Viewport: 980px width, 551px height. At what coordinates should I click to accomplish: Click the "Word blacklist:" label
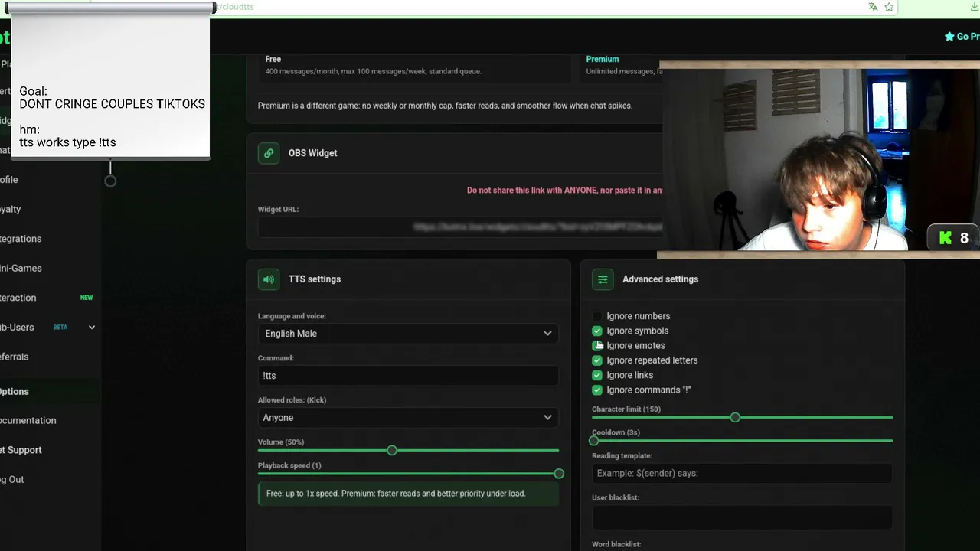(616, 545)
